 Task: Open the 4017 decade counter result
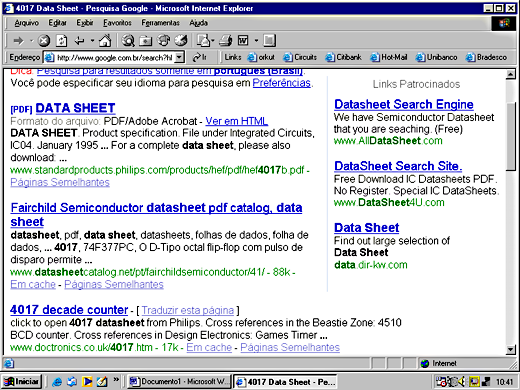pyautogui.click(x=69, y=310)
